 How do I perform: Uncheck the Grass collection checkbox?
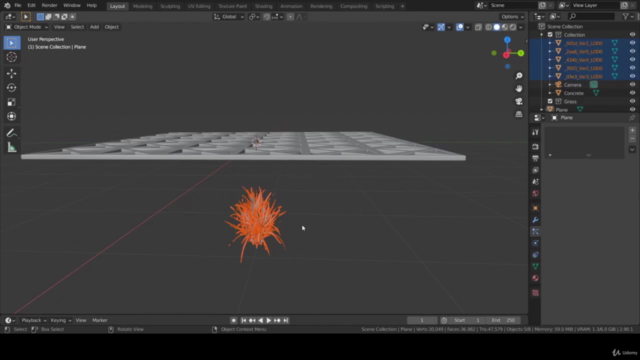[550, 101]
